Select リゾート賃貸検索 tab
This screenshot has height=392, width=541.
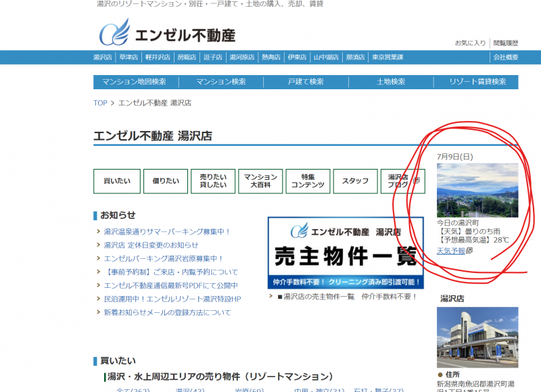pos(477,82)
